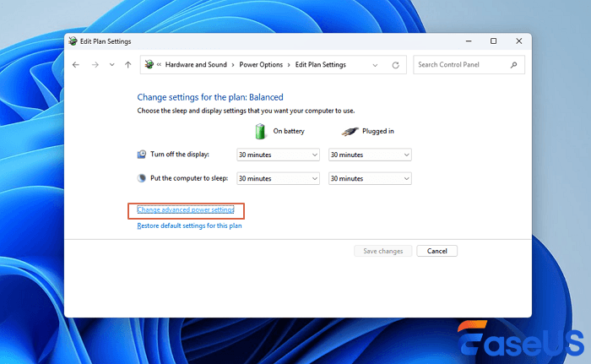Open the display timeout dropdown on battery

278,155
